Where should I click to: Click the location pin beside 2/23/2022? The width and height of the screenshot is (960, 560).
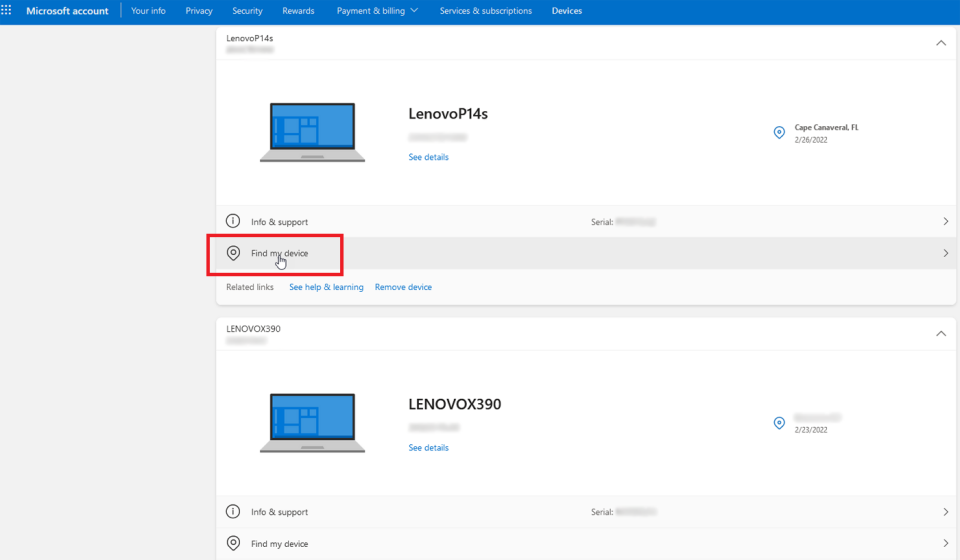779,423
